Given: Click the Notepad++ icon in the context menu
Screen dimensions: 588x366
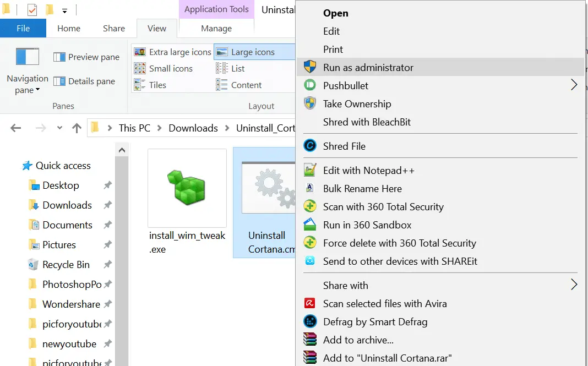Looking at the screenshot, I should click(310, 170).
